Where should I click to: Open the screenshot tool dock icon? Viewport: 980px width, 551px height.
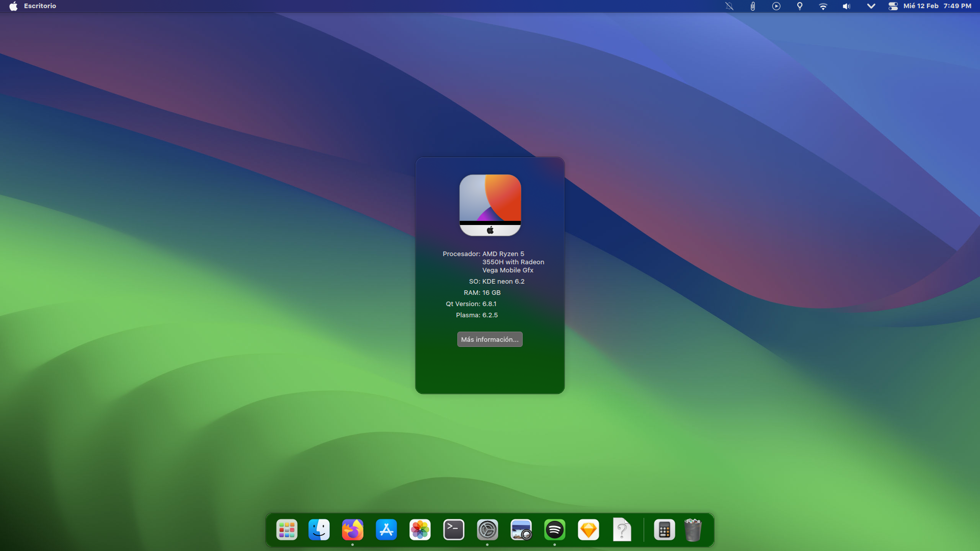[x=521, y=530]
